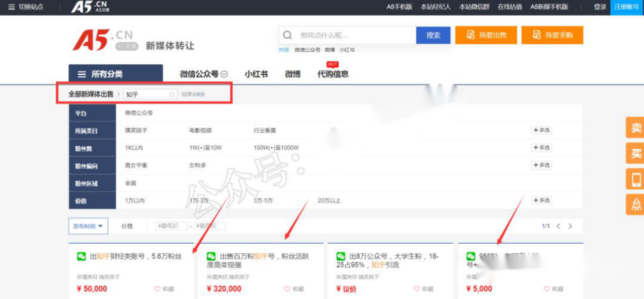Viewport: 644px width, 299px height.
Task: Favorite the ¥320,000 listing heart icon
Action: [287, 289]
